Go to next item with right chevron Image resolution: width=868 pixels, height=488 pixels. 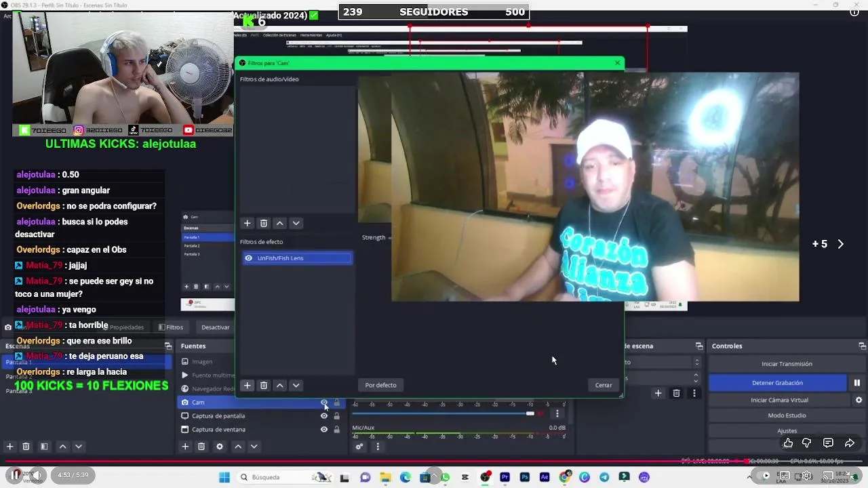(x=841, y=244)
